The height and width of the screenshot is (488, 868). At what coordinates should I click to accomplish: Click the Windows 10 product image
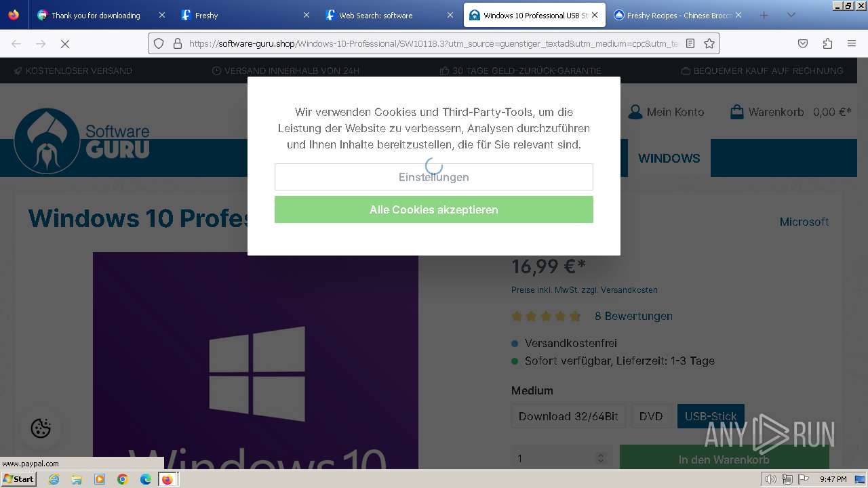click(x=256, y=361)
